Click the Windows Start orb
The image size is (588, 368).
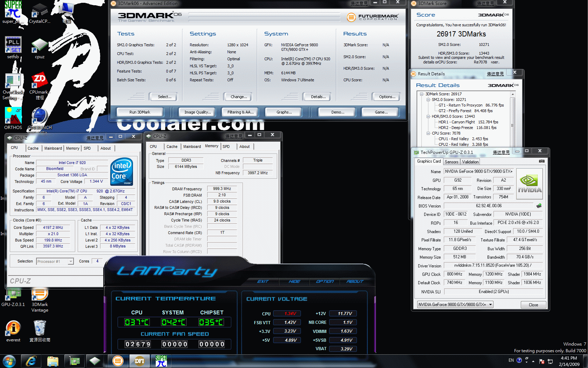[9, 361]
